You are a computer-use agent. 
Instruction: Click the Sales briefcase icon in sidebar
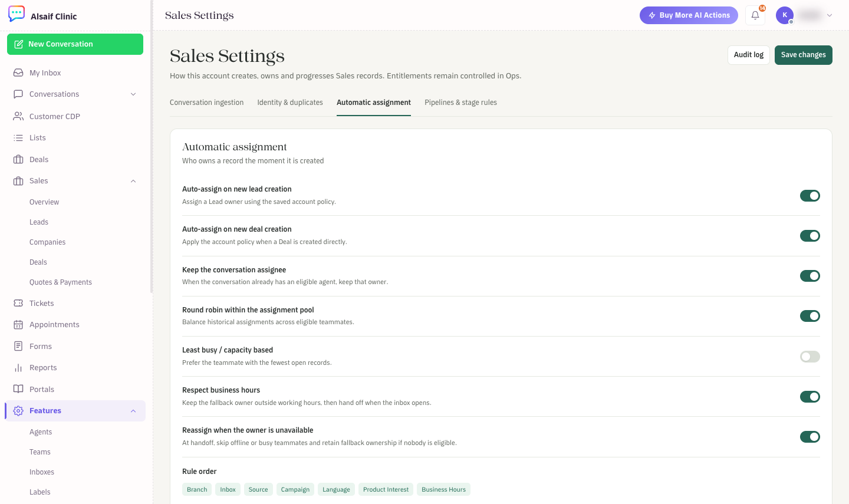point(18,180)
